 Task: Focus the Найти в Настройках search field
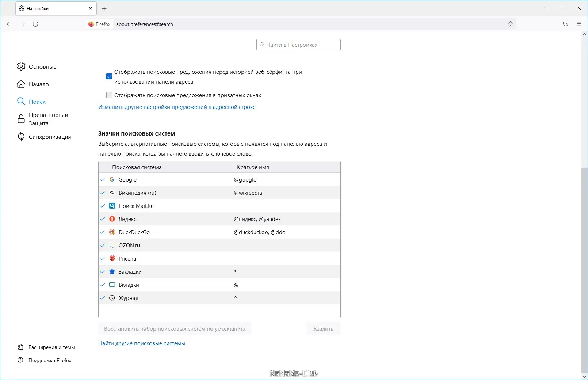click(298, 45)
